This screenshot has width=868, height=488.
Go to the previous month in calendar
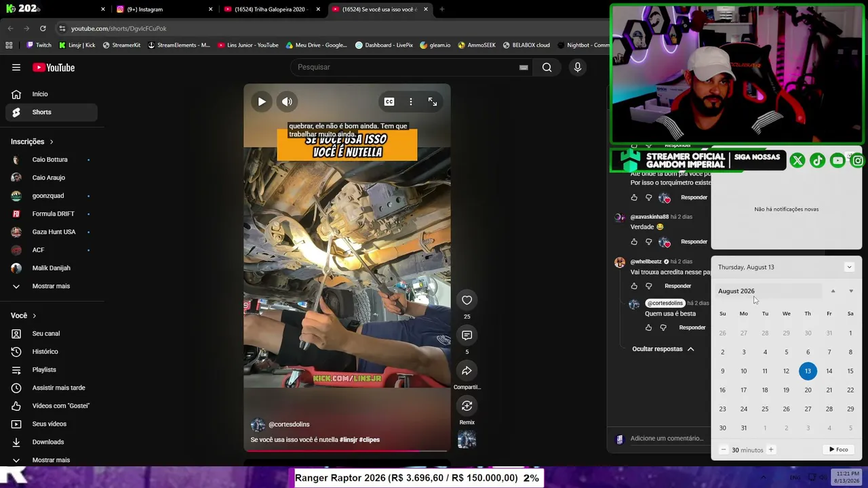click(833, 291)
